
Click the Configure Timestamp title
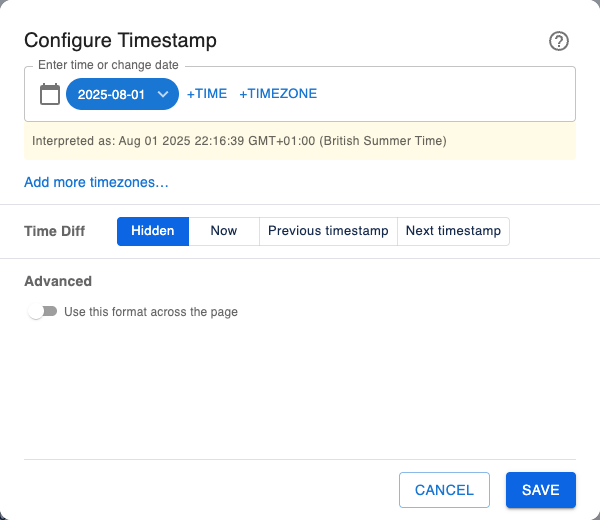(x=120, y=40)
